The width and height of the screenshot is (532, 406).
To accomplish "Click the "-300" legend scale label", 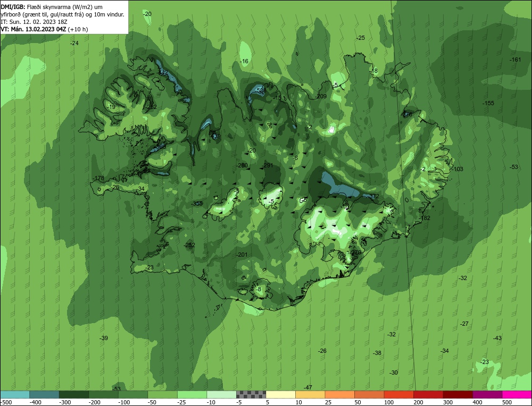I will click(x=65, y=402).
